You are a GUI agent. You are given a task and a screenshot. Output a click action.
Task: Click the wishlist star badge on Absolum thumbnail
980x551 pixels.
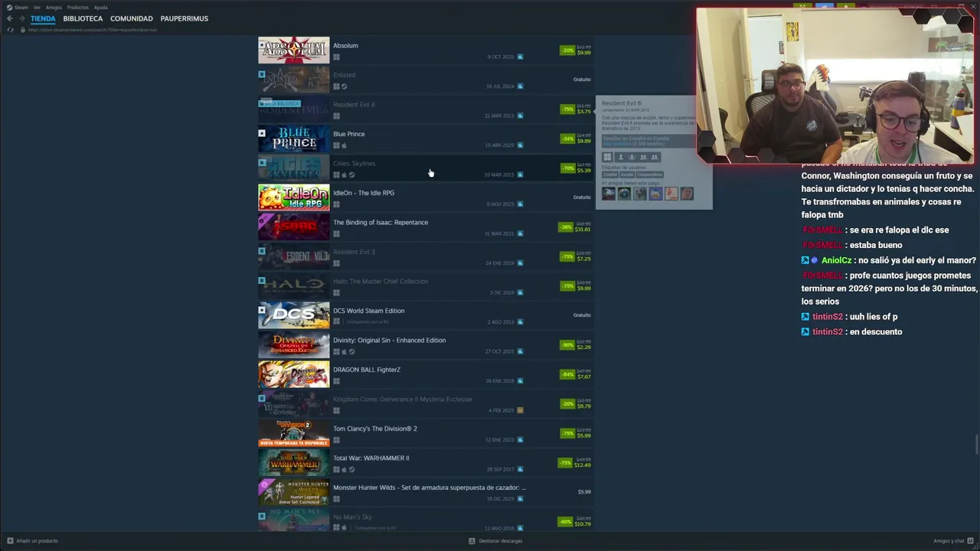click(262, 45)
